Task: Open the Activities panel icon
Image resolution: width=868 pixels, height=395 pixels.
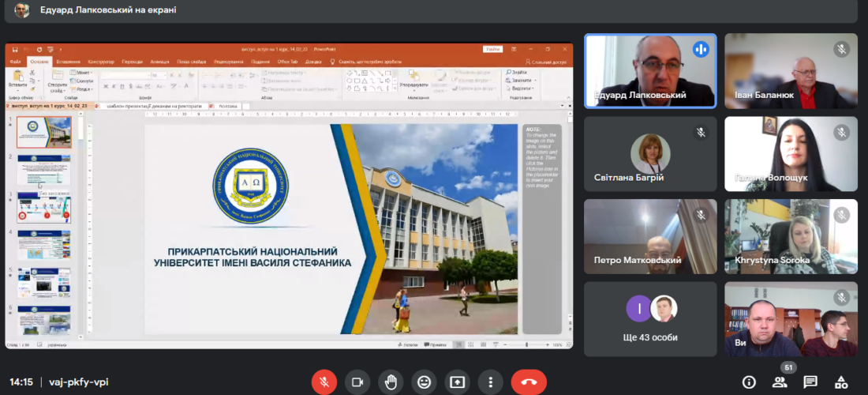Action: [841, 382]
